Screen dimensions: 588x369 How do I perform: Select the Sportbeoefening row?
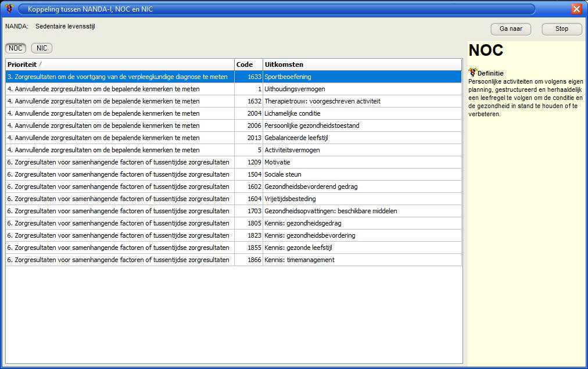(x=288, y=77)
